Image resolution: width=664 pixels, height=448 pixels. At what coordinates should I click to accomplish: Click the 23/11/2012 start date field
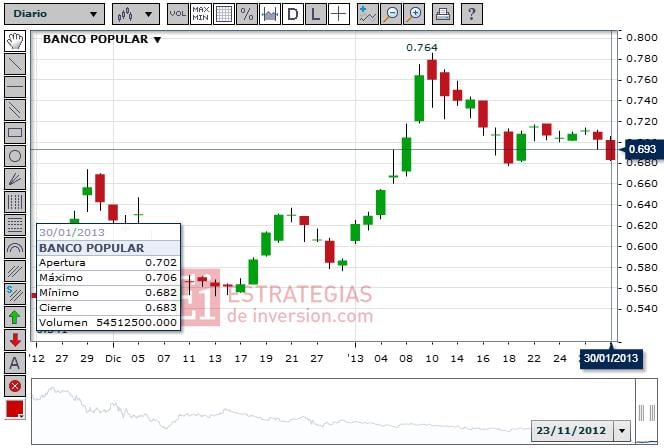coord(572,431)
